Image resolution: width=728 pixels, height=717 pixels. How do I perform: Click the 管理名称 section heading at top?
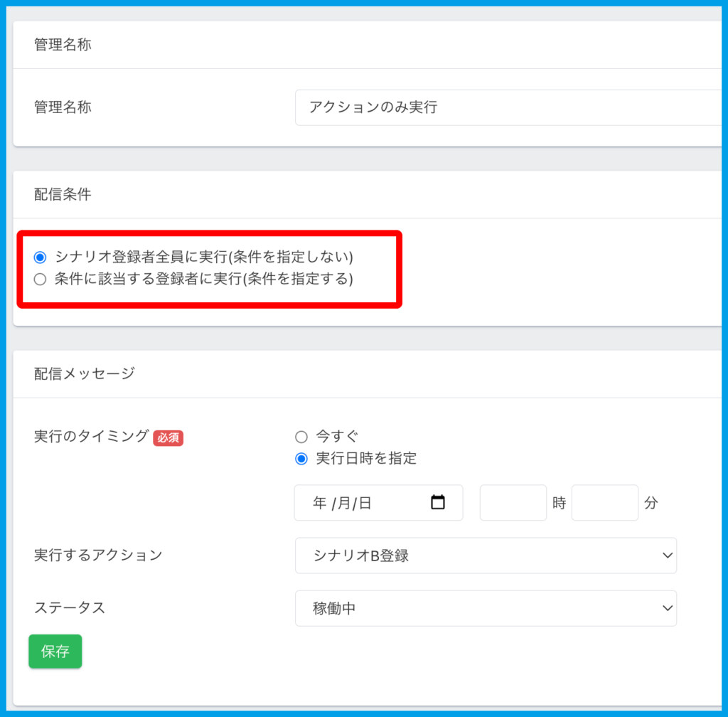coord(63,45)
